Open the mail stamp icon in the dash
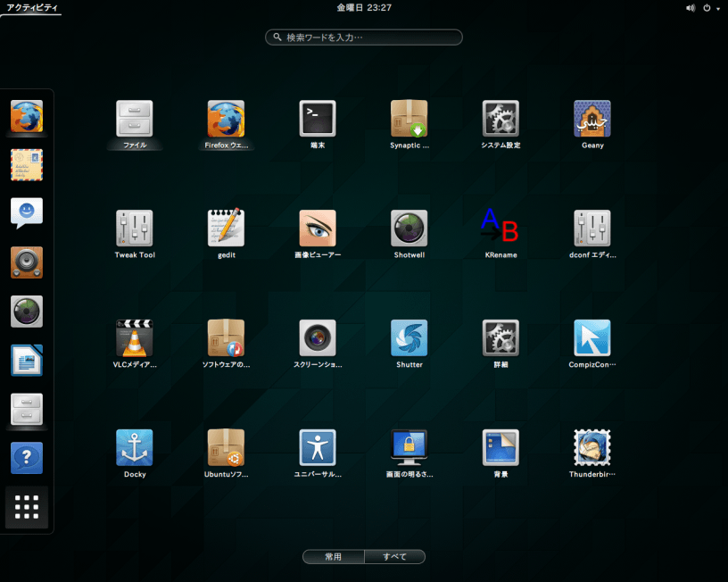Viewport: 728px width, 582px height. (27, 165)
